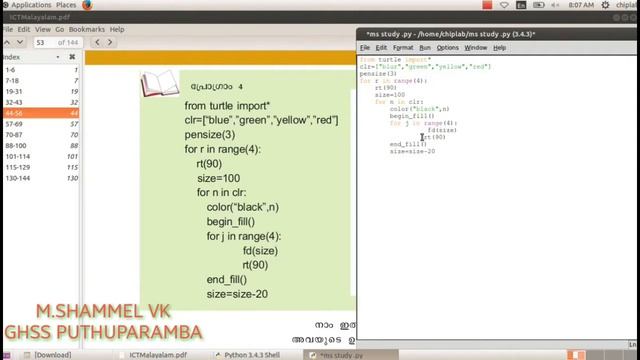640x360 pixels.
Task: Go forward in PDF history
Action: (110, 42)
